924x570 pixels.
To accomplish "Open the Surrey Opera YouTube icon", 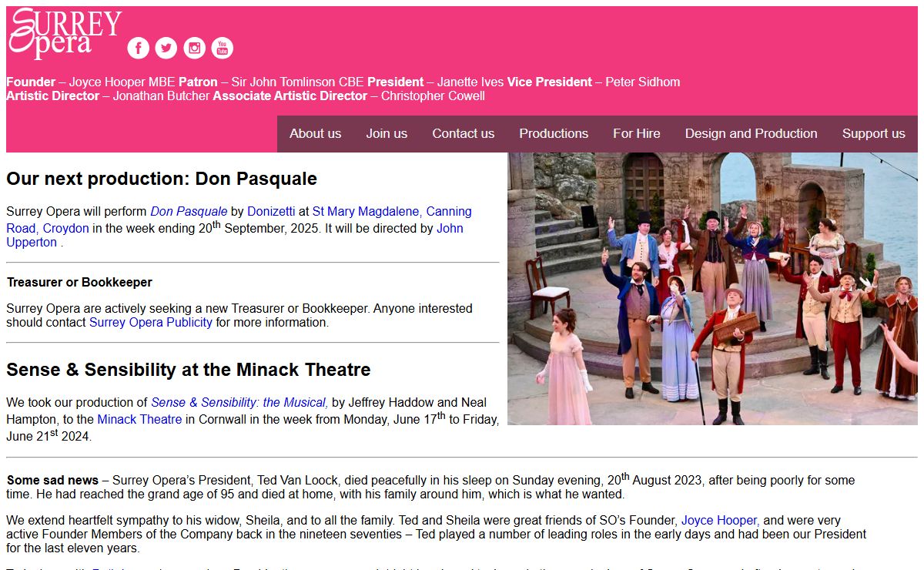I will (222, 48).
